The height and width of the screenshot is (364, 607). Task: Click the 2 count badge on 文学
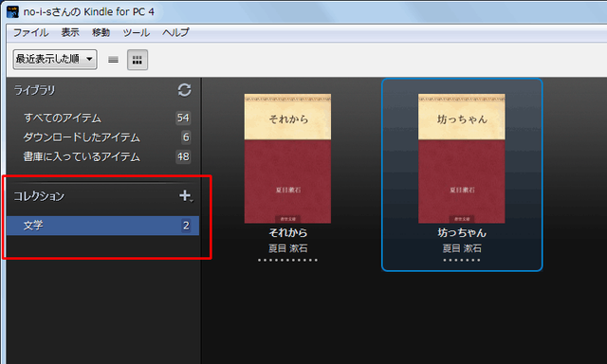click(186, 226)
